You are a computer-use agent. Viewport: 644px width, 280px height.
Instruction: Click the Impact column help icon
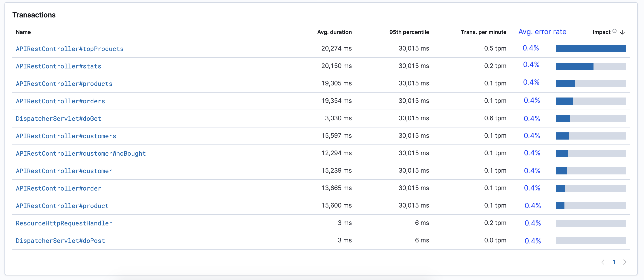(x=615, y=31)
